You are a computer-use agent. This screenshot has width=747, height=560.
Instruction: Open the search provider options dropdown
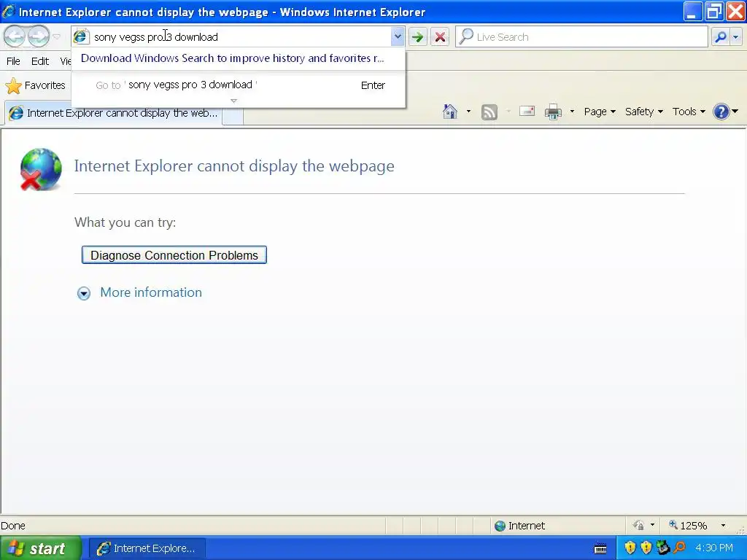click(x=737, y=36)
